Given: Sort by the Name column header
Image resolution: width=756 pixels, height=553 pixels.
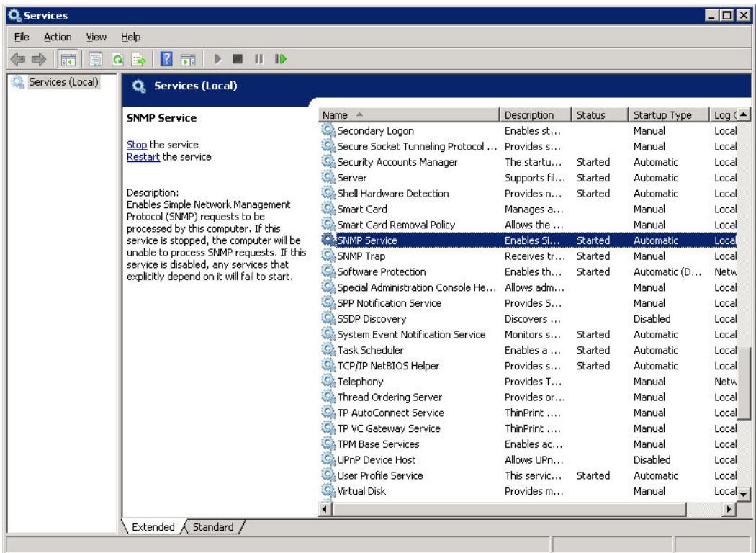Looking at the screenshot, I should click(x=409, y=115).
